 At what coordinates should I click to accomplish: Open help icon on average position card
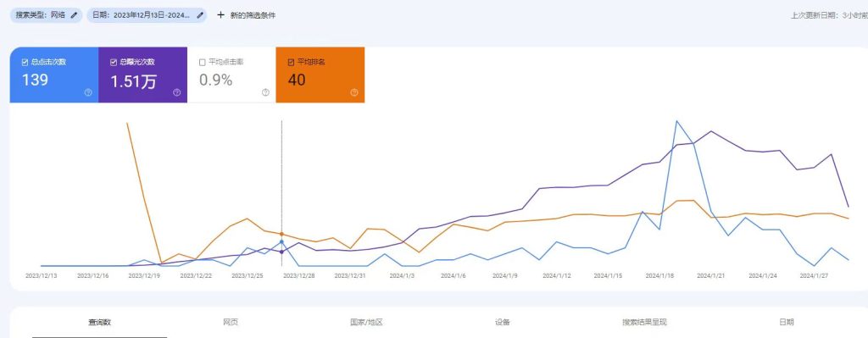coord(353,92)
